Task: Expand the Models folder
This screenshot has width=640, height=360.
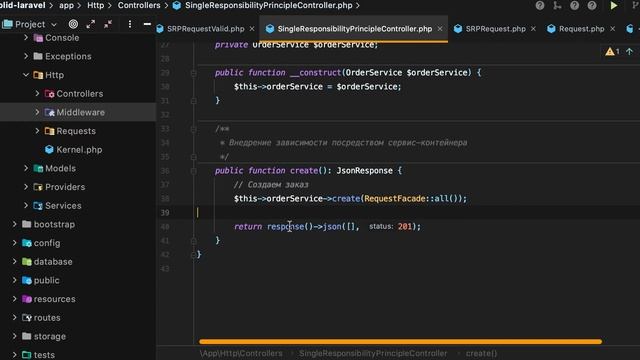Action: 26,168
